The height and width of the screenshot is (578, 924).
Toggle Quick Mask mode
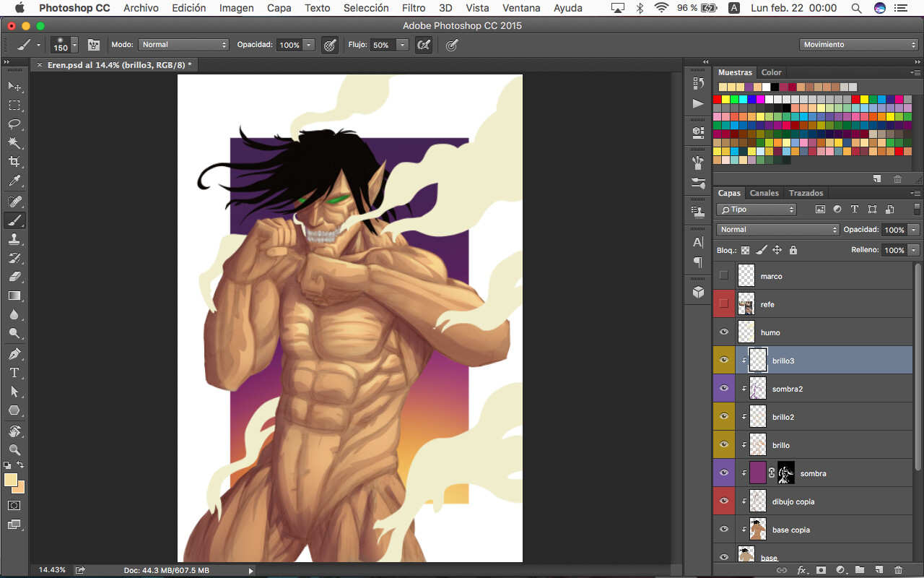[x=14, y=506]
